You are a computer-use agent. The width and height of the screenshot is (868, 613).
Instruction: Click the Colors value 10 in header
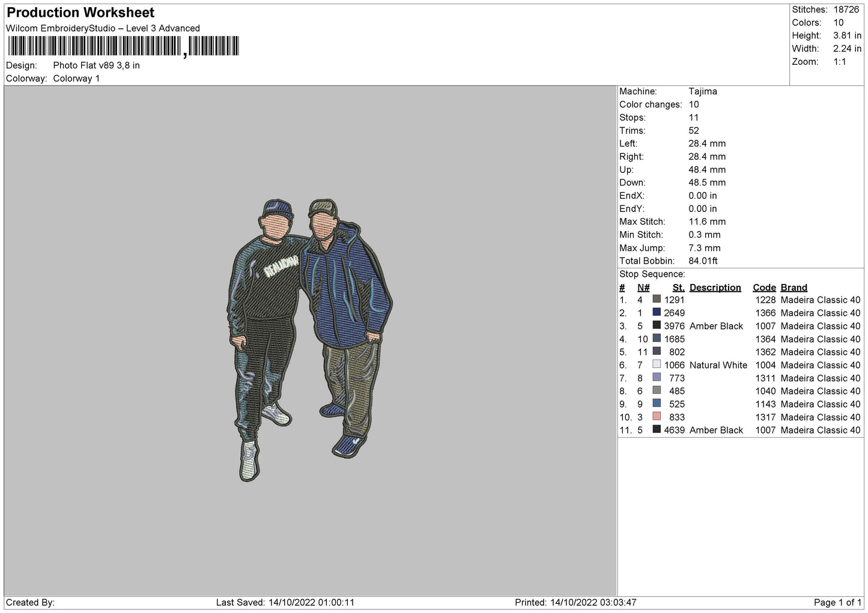pos(839,23)
